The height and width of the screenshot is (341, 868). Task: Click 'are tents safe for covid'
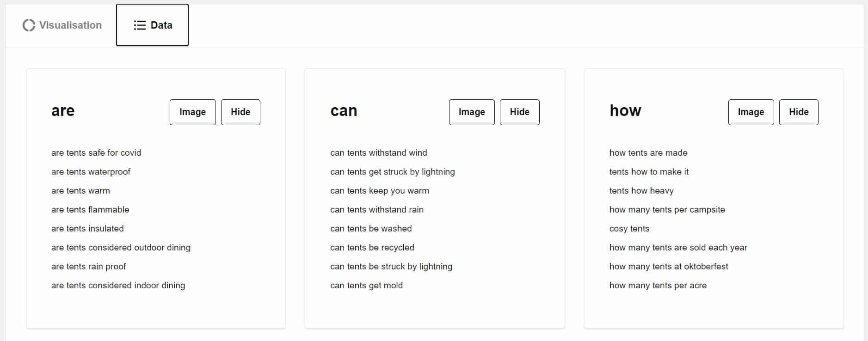click(x=96, y=152)
